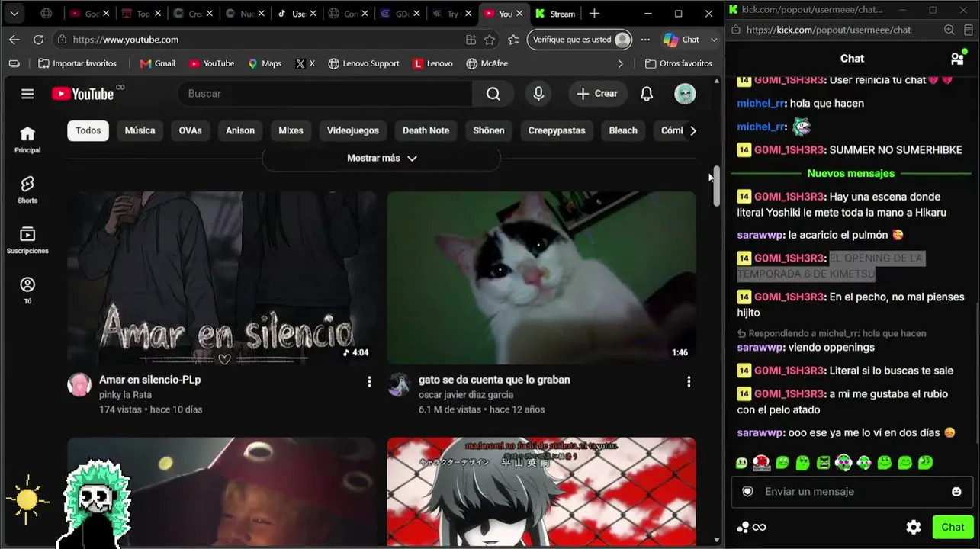980x549 pixels.
Task: Open the Kick chat settings gear
Action: pyautogui.click(x=914, y=527)
